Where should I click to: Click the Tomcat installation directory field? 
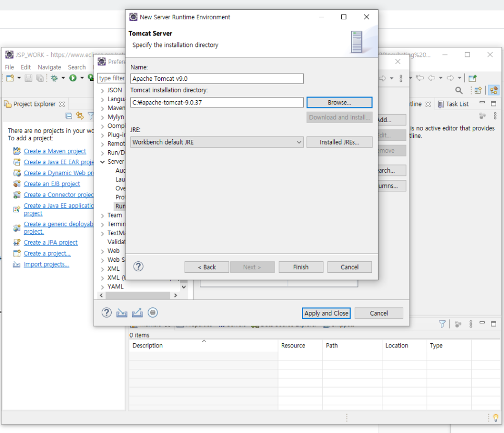(217, 103)
